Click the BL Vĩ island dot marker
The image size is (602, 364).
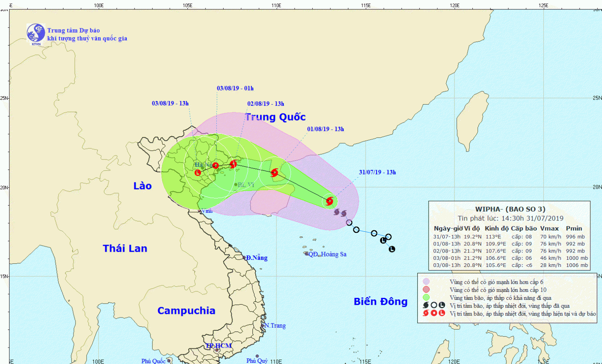236,185
